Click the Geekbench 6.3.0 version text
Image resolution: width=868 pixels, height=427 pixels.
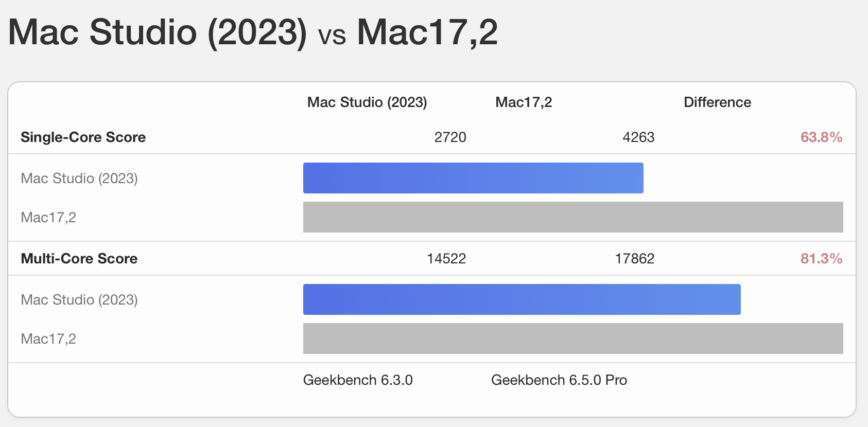358,380
